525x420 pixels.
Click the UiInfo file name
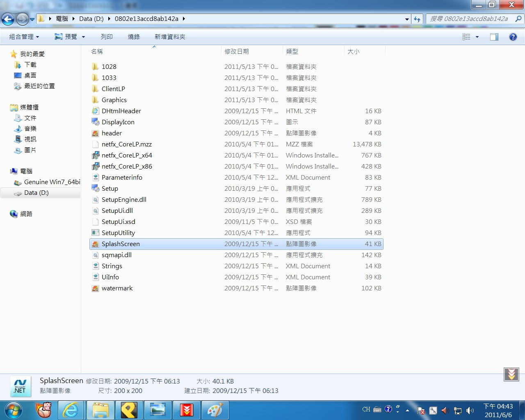pos(110,277)
